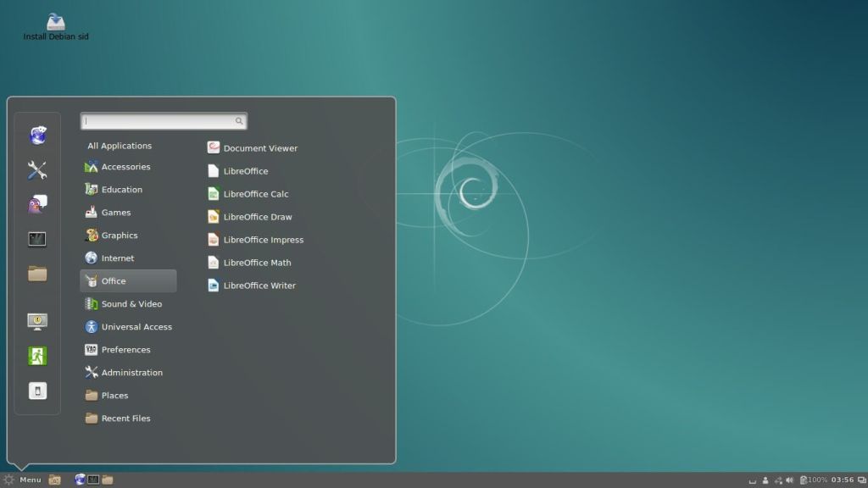Click the window list icon at panel end
Screen dimensions: 868x488
[861, 480]
